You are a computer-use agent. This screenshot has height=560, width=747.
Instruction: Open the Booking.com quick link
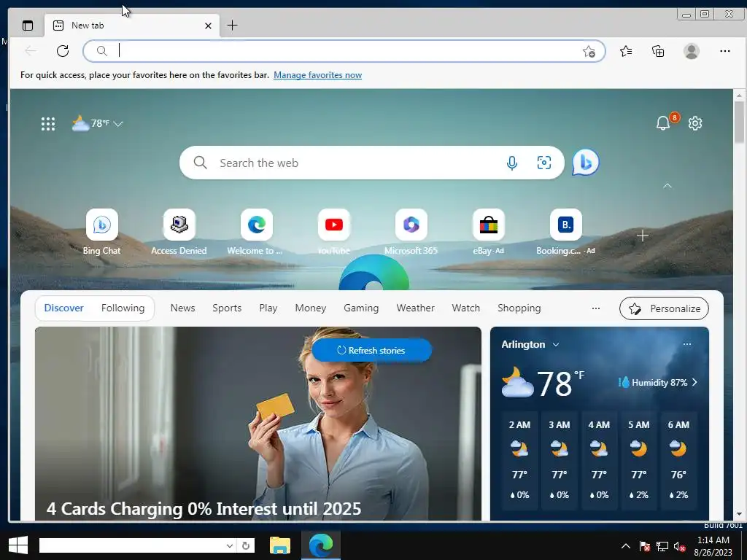point(566,232)
